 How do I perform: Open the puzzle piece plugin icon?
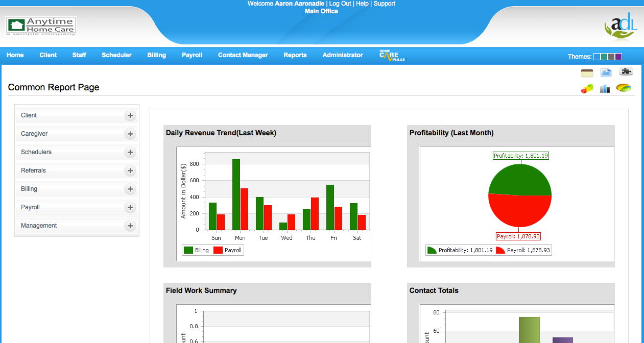[626, 72]
